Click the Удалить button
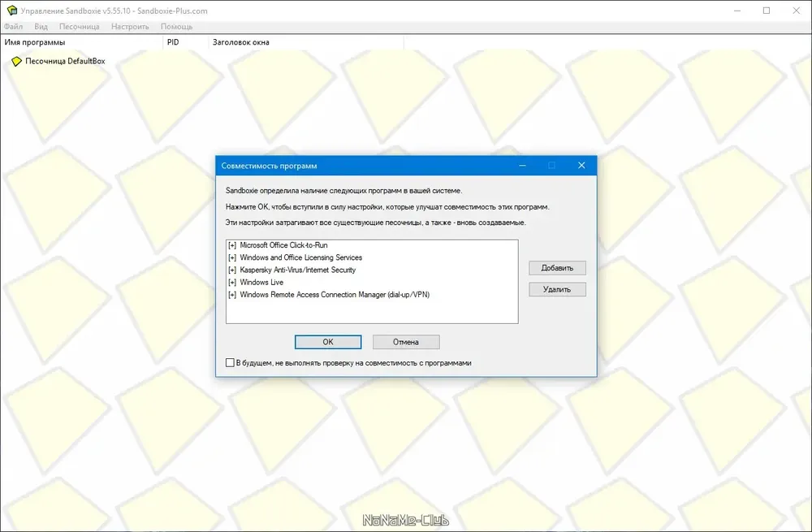Viewport: 812px width, 532px height. (x=557, y=290)
